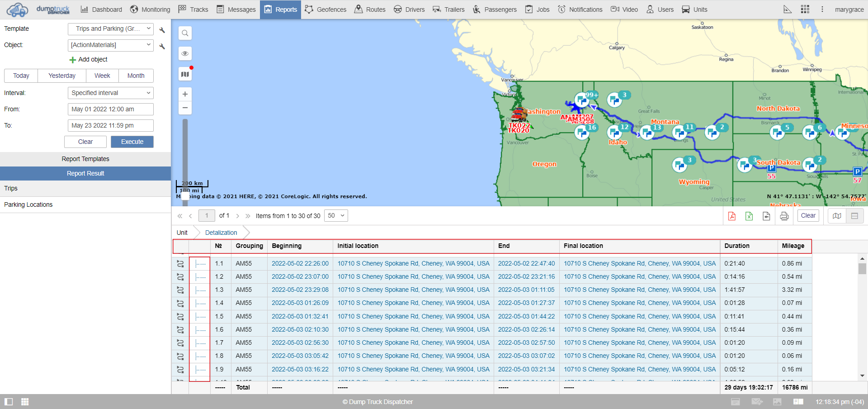Zoom in on the map
The width and height of the screenshot is (868, 409).
coord(185,94)
